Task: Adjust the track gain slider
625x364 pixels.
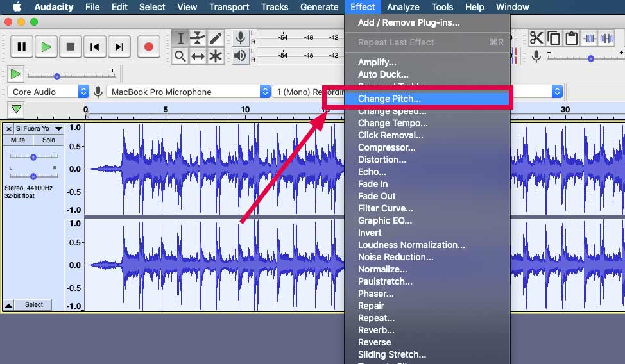Action: pyautogui.click(x=33, y=157)
